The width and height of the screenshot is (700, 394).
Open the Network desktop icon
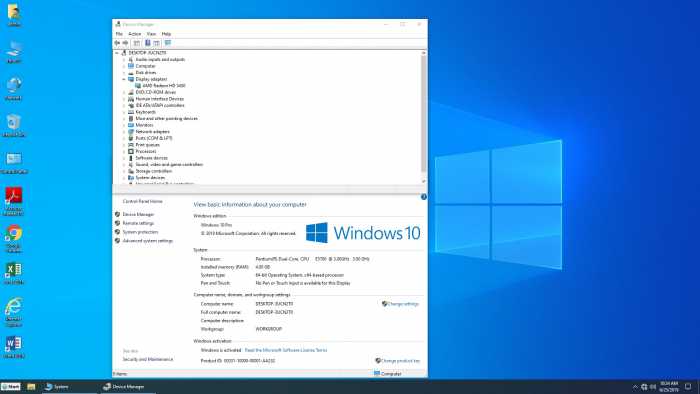pyautogui.click(x=14, y=88)
